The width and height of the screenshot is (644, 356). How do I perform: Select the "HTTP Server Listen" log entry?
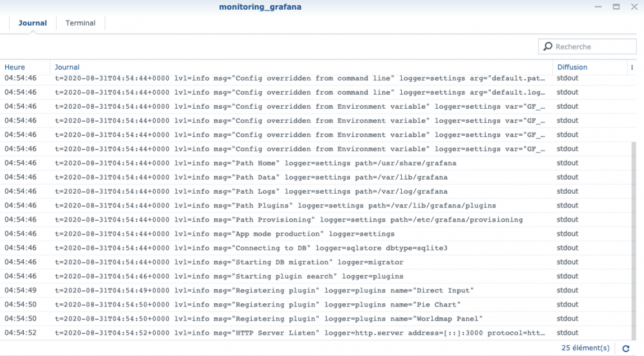(316, 333)
